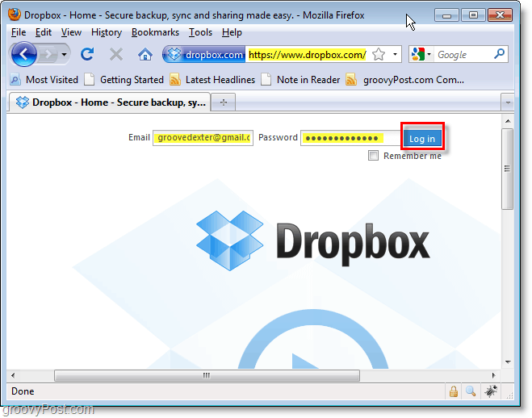The height and width of the screenshot is (418, 532).
Task: Click the dropbox.com site identity button
Action: (204, 55)
